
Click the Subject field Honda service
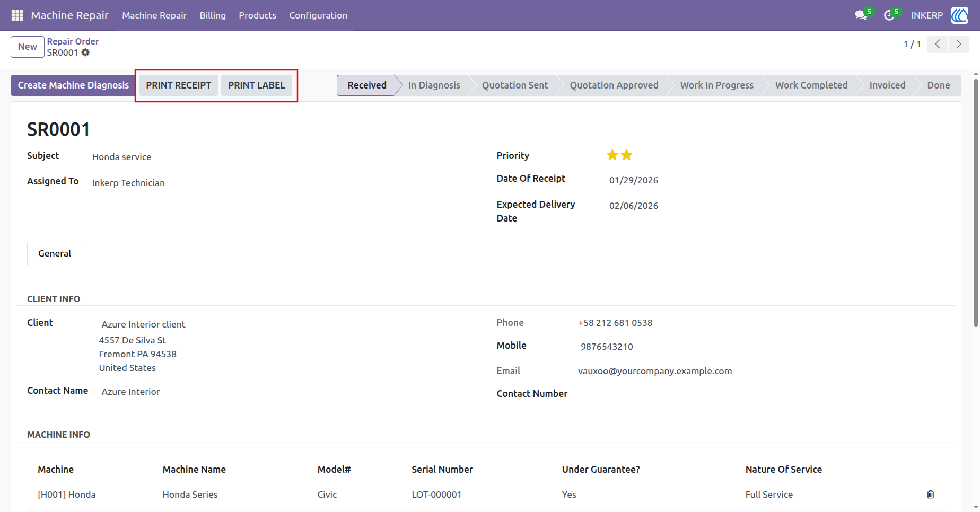click(x=122, y=157)
